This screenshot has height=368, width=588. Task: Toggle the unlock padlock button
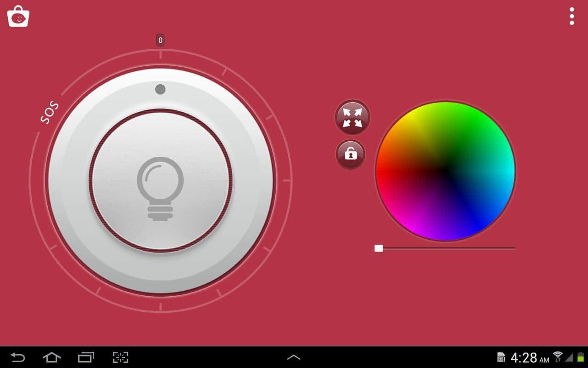351,154
